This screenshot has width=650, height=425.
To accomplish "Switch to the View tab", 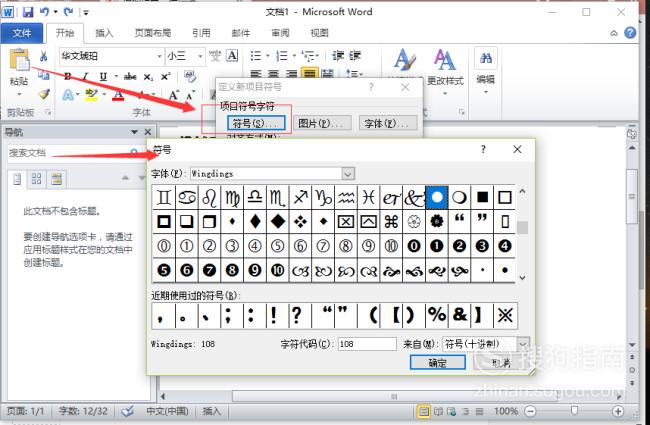I will coord(319,33).
